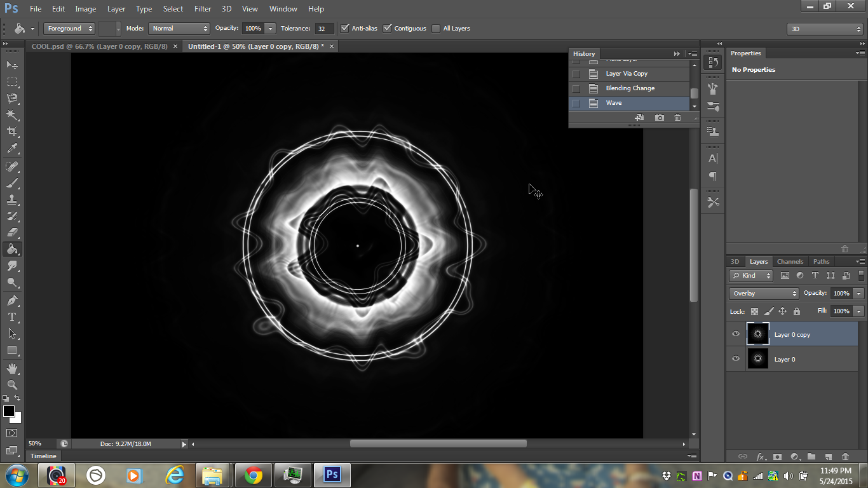This screenshot has width=868, height=488.
Task: Switch to the COOL.psd document tab
Action: click(x=99, y=46)
